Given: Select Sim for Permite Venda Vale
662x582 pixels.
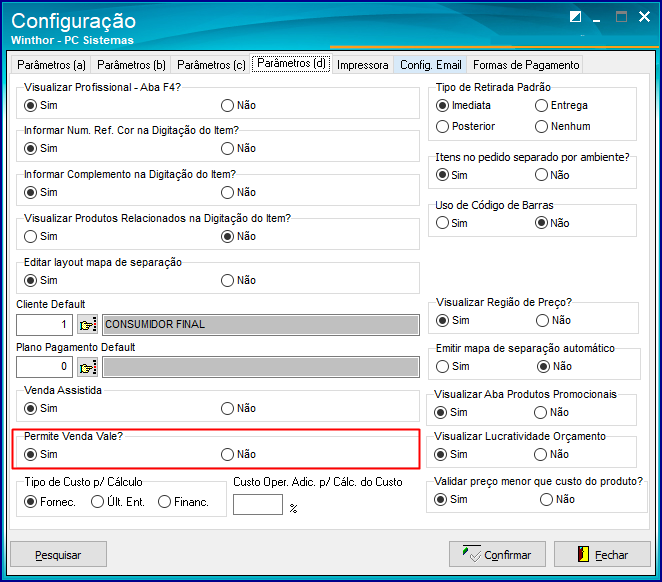Looking at the screenshot, I should point(41,455).
